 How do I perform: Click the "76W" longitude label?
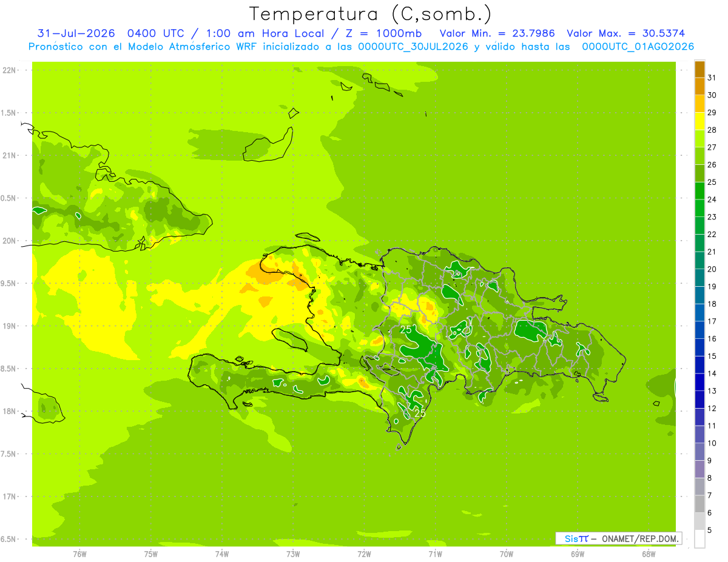(79, 554)
